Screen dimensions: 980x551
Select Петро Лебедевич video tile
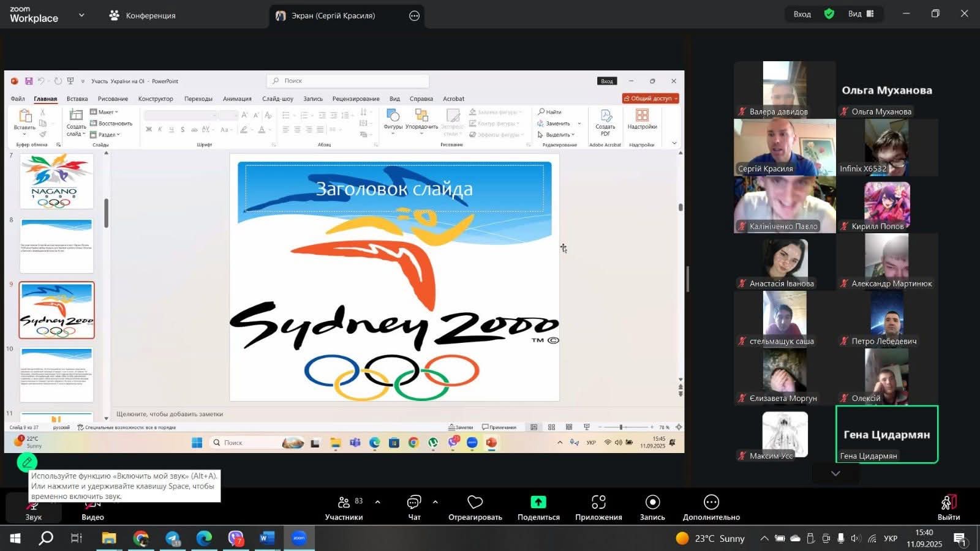(887, 320)
